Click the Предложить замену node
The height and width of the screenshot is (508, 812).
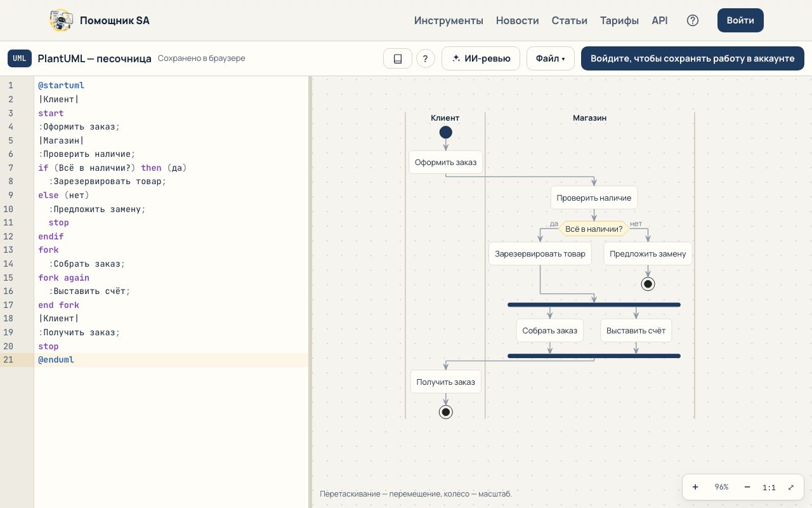click(x=648, y=254)
